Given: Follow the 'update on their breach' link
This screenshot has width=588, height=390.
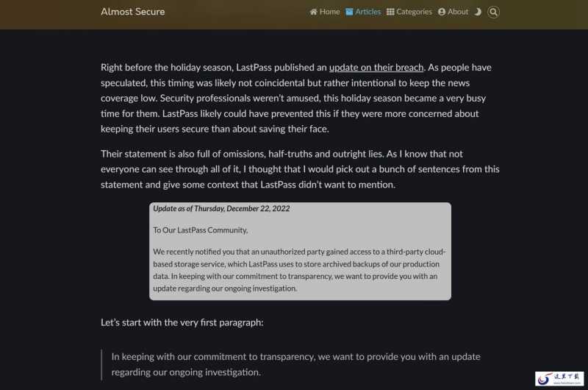Looking at the screenshot, I should click(376, 68).
